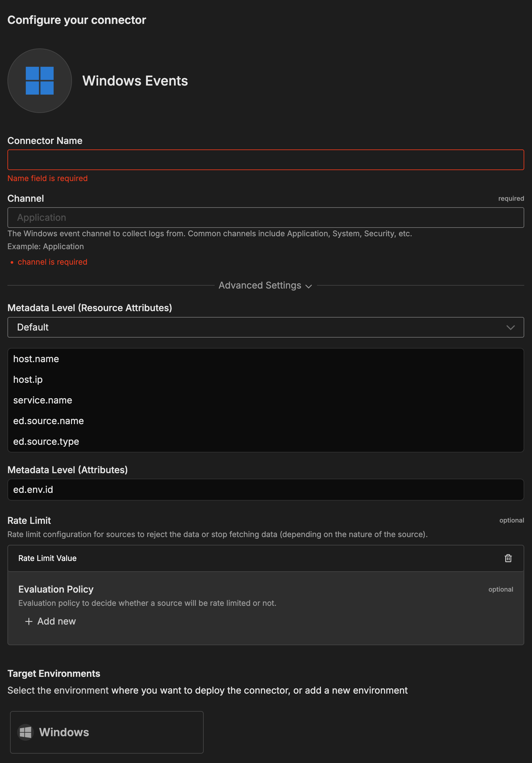Click the Windows Events connector title

[135, 81]
